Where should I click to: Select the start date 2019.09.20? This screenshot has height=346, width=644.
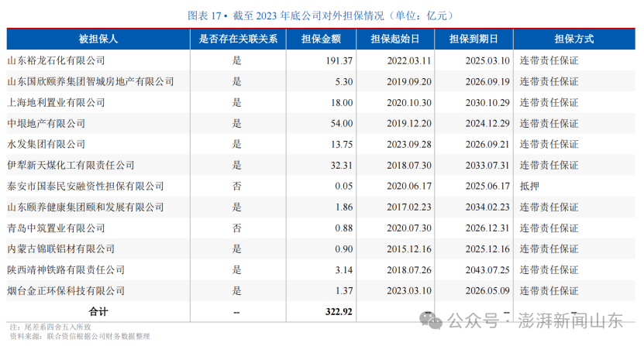pyautogui.click(x=409, y=82)
